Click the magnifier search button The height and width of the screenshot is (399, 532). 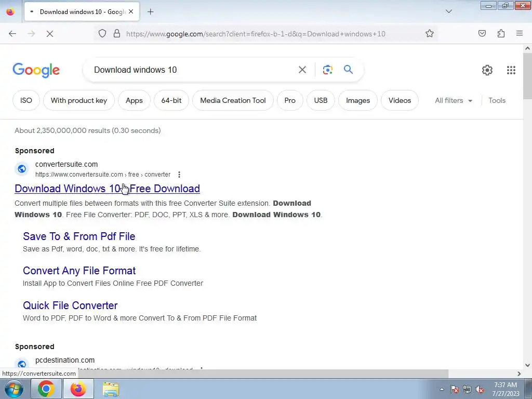click(348, 70)
